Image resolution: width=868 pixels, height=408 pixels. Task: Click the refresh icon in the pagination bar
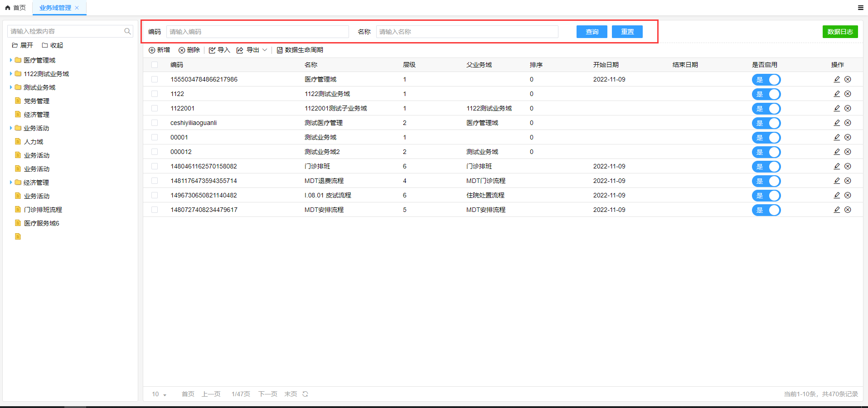(x=305, y=394)
